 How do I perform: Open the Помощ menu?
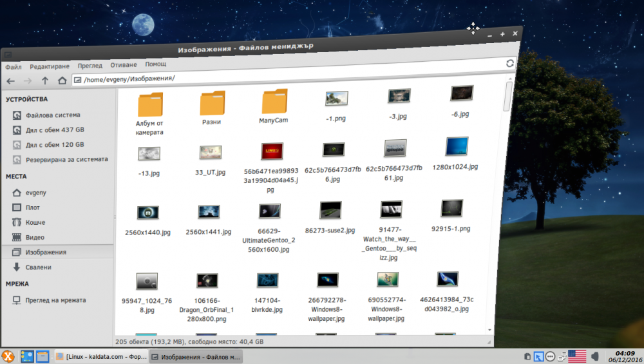(155, 64)
